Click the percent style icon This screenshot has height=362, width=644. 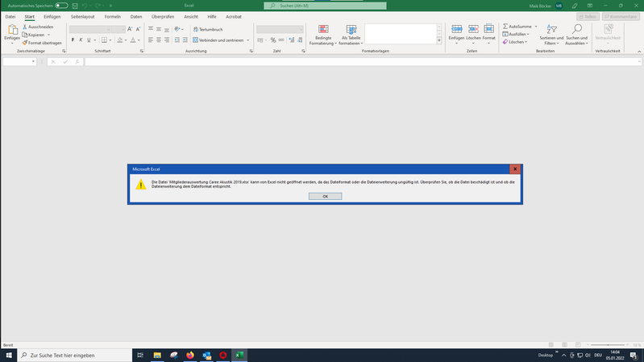(273, 40)
